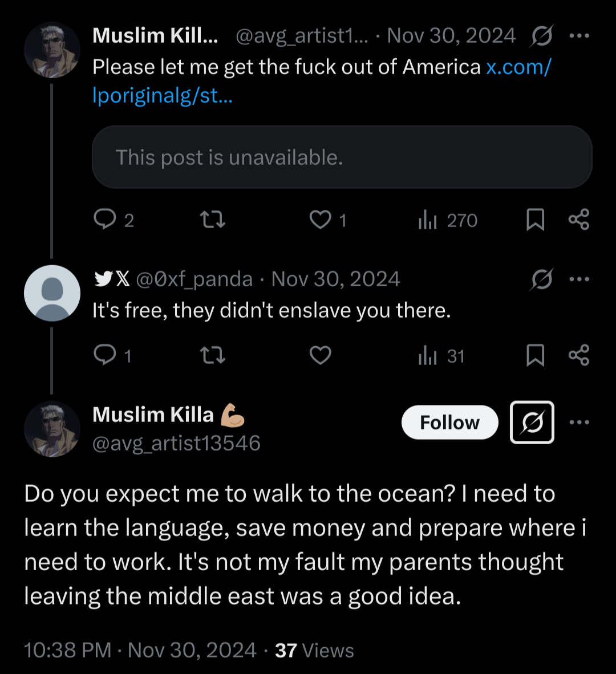Reply to the first post
Screen dimensions: 616x674
(105, 220)
